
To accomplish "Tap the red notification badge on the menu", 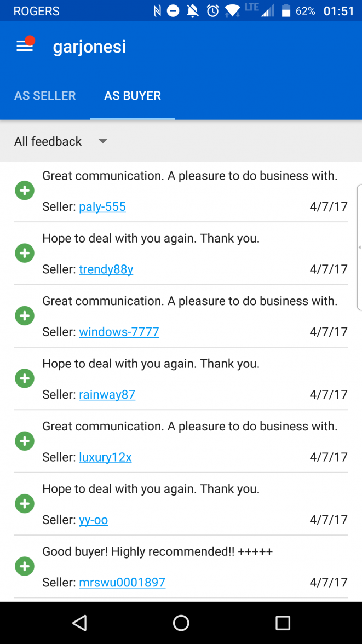I will (x=31, y=39).
